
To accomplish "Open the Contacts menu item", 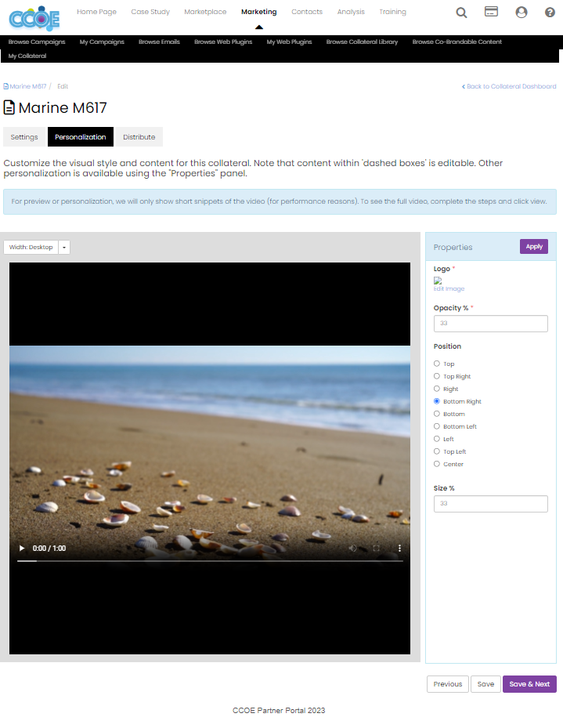I will tap(307, 12).
